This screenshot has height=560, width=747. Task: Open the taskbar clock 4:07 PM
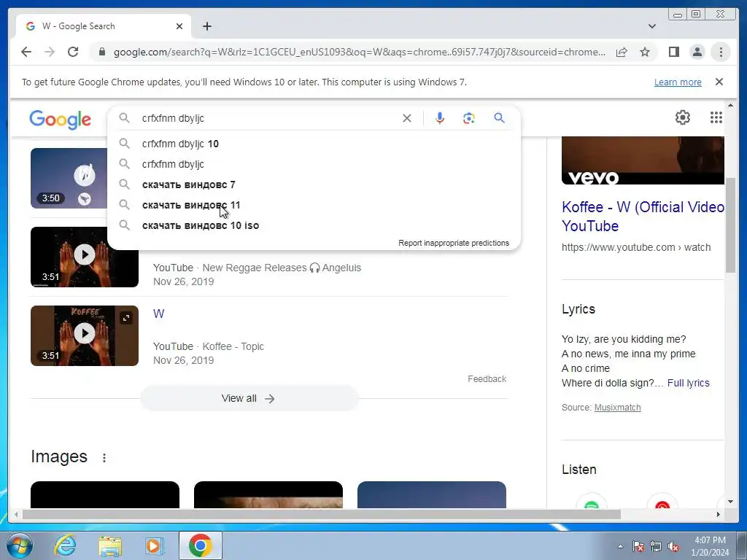click(710, 546)
